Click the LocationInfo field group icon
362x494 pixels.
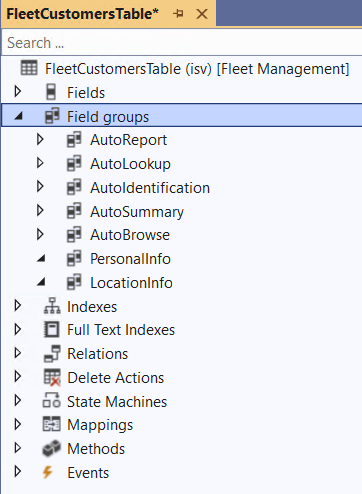pos(74,282)
